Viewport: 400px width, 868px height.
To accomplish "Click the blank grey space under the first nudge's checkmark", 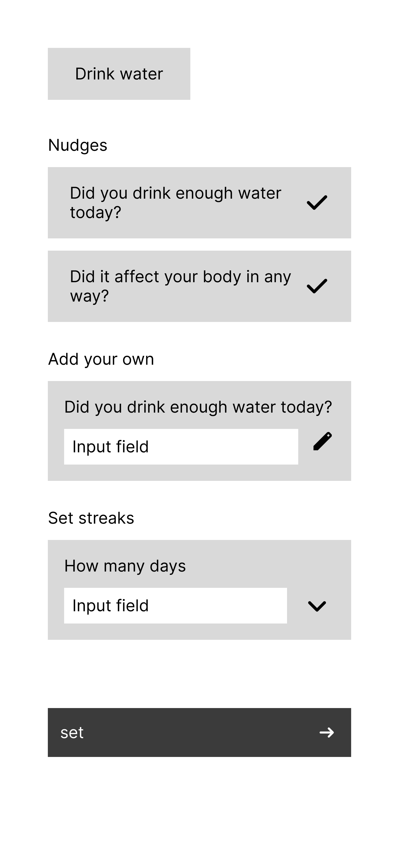I will tap(317, 225).
